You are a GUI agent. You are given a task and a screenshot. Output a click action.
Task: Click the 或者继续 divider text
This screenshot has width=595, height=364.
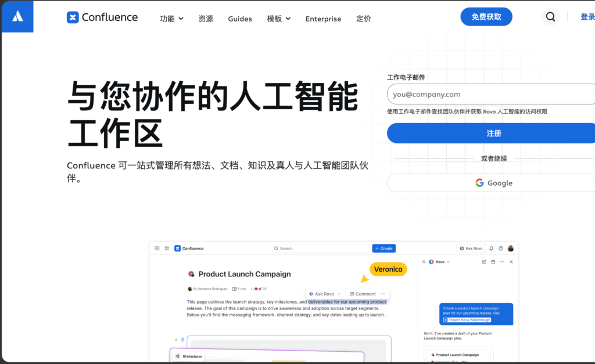tap(494, 158)
